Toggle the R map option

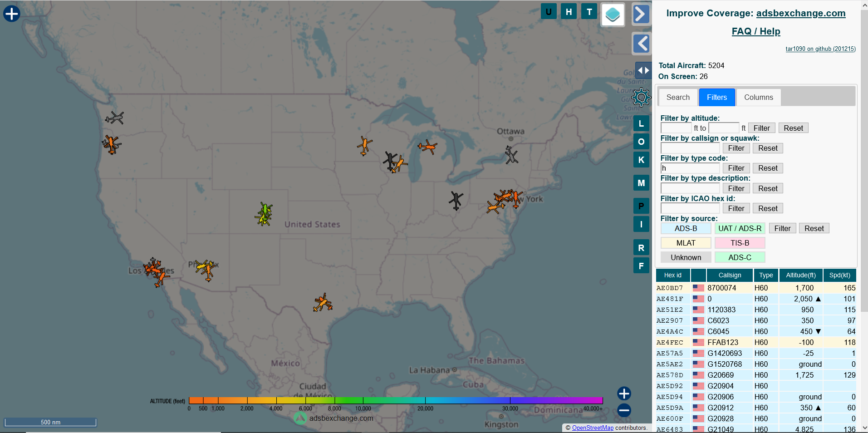click(x=641, y=248)
